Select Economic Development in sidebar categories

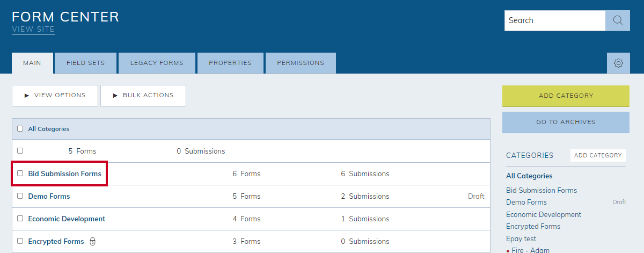[x=544, y=214]
